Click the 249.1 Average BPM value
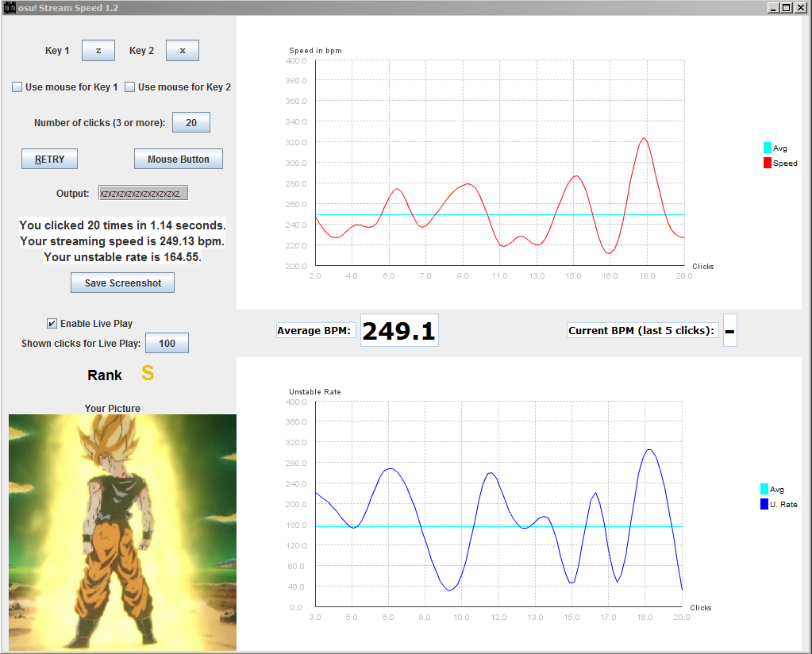The width and height of the screenshot is (812, 654). 399,330
